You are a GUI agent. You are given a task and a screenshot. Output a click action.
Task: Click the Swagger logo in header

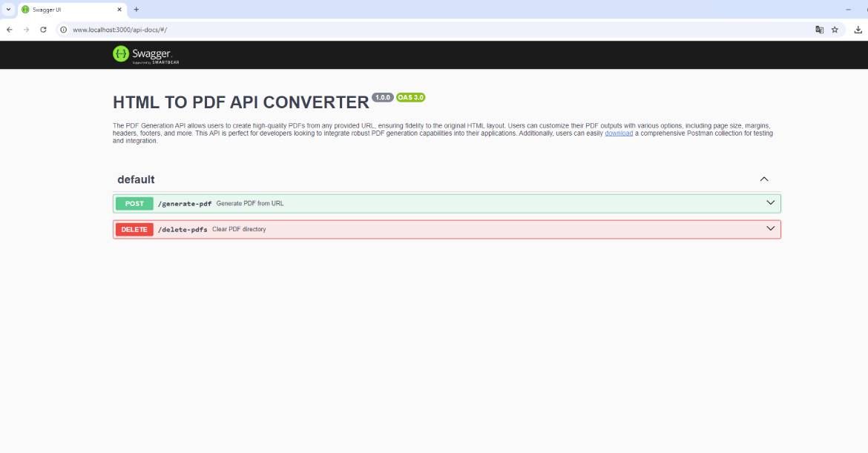pyautogui.click(x=146, y=54)
